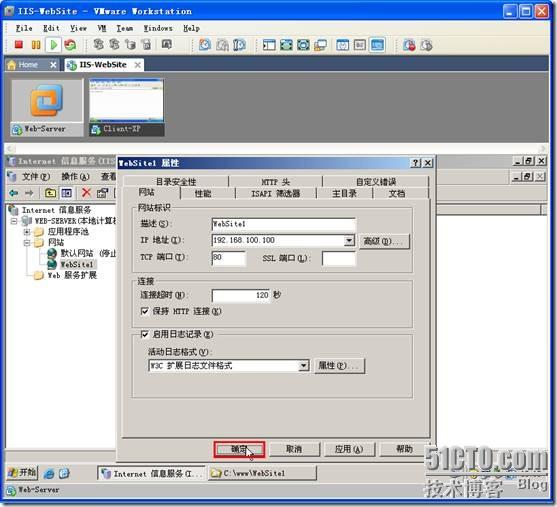This screenshot has height=507, width=557.
Task: Click the apply (A) button
Action: coord(349,449)
